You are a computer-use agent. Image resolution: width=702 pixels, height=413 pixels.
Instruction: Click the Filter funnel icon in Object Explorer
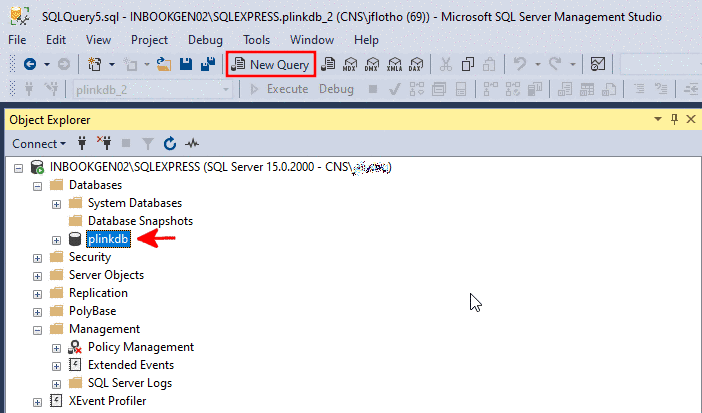pyautogui.click(x=148, y=144)
